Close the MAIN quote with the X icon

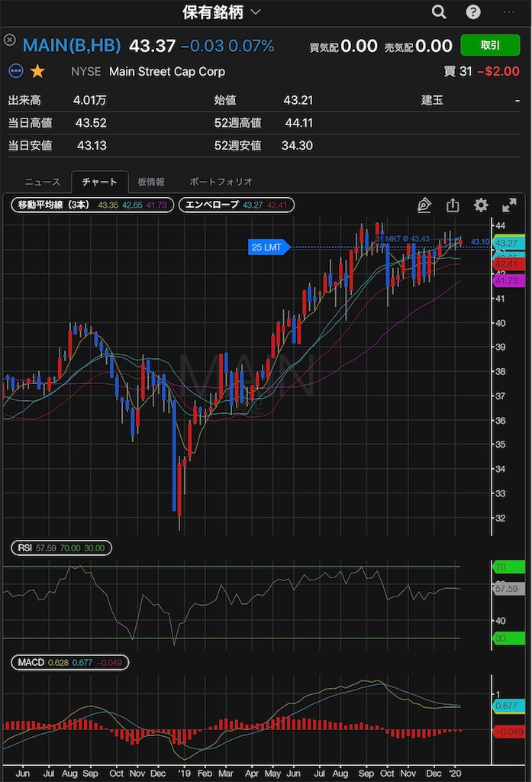click(x=9, y=40)
